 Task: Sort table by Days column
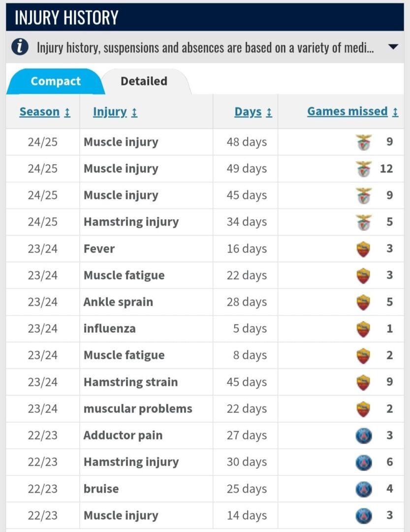click(x=253, y=112)
